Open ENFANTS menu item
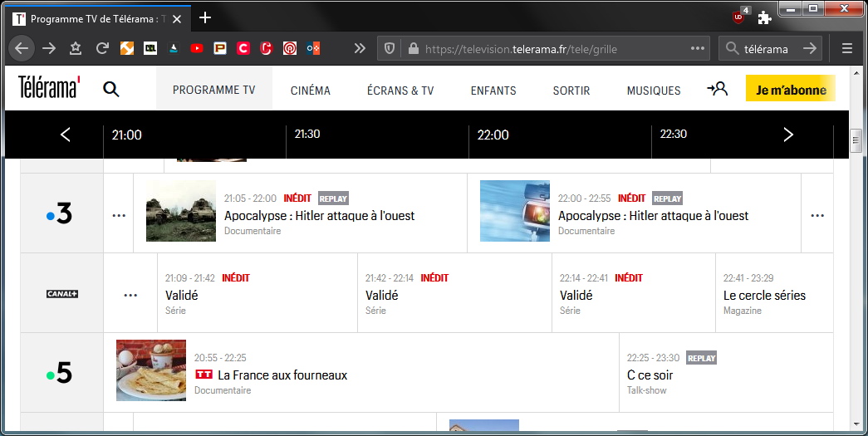Image resolution: width=868 pixels, height=436 pixels. click(x=493, y=91)
